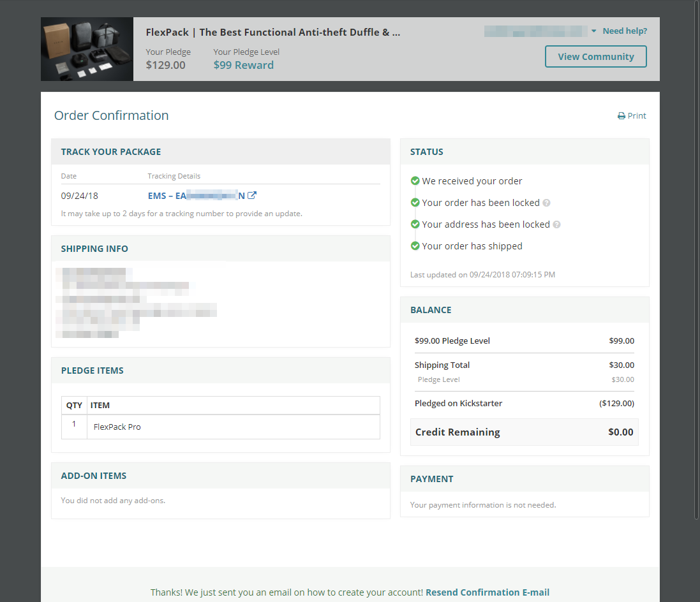Click the FlexPack project title
This screenshot has width=700, height=602.
pyautogui.click(x=272, y=32)
